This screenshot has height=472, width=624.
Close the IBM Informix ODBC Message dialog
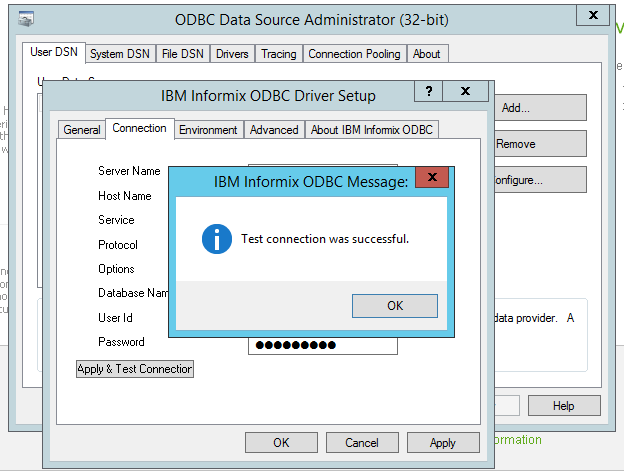click(431, 178)
